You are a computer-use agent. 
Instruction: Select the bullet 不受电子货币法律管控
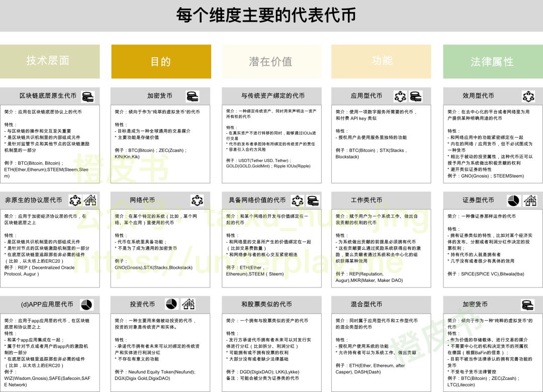click(x=472, y=371)
